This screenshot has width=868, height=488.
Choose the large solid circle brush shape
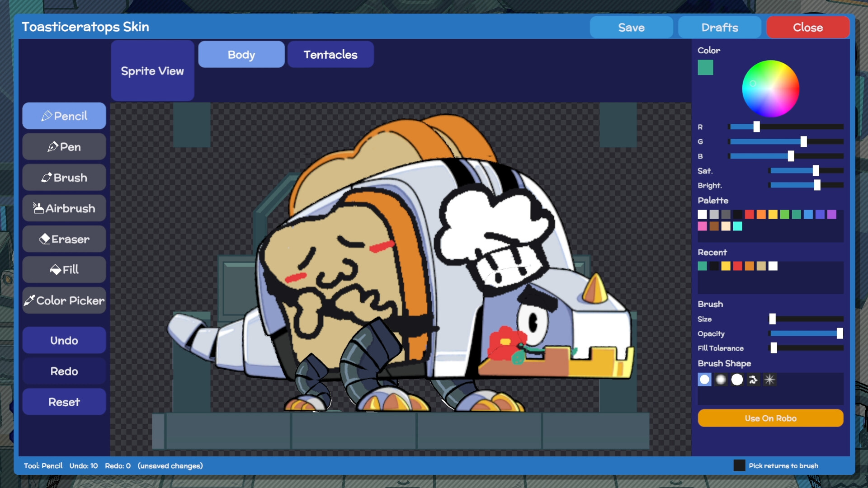(x=737, y=380)
